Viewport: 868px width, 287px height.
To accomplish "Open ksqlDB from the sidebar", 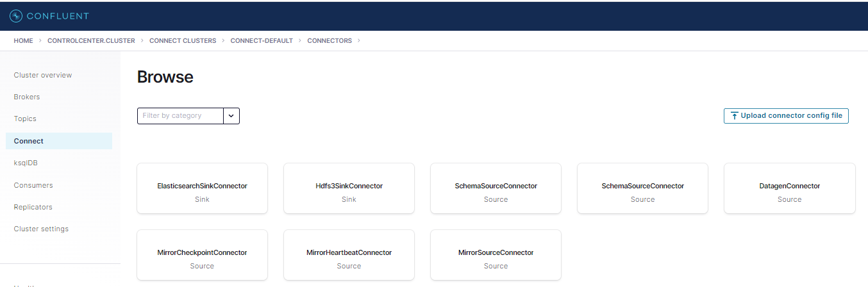I will point(26,163).
